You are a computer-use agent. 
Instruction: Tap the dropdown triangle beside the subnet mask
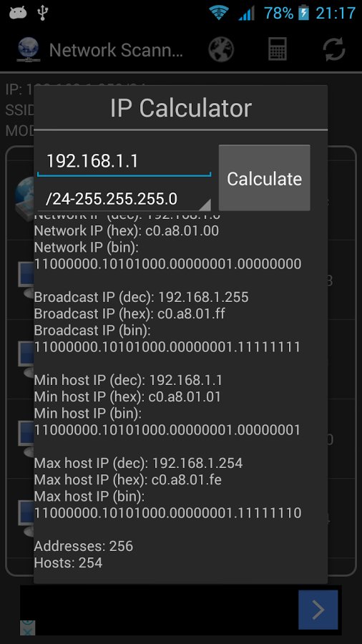click(x=205, y=205)
